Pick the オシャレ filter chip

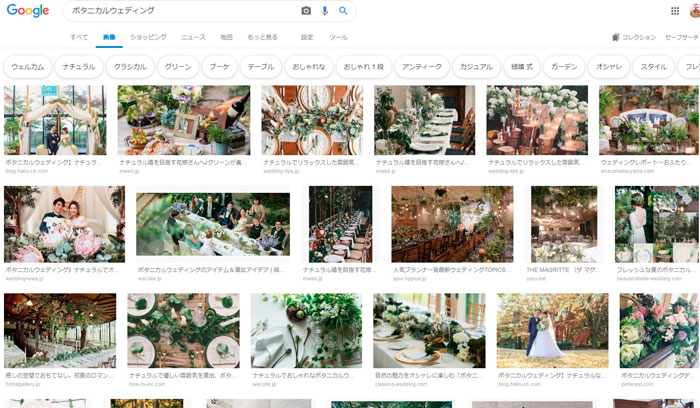tap(609, 67)
